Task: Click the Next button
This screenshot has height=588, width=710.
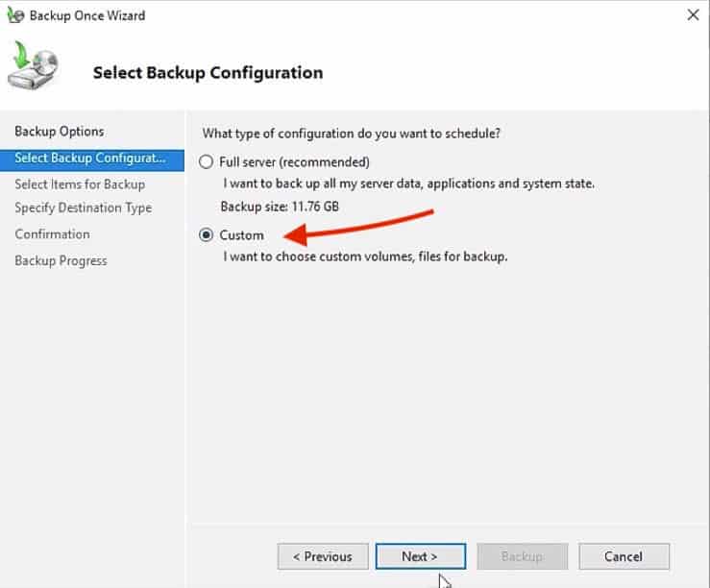Action: [420, 556]
